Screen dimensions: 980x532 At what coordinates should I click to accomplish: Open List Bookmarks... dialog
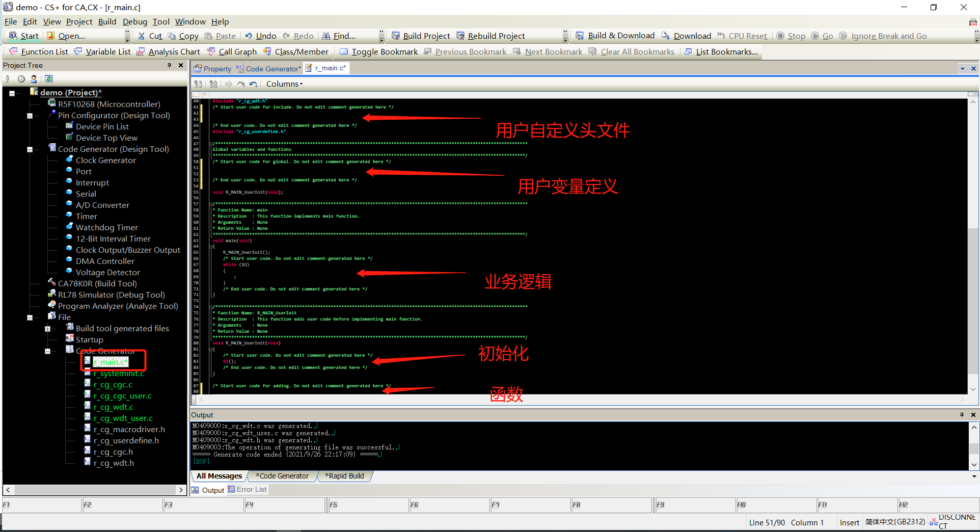[721, 51]
